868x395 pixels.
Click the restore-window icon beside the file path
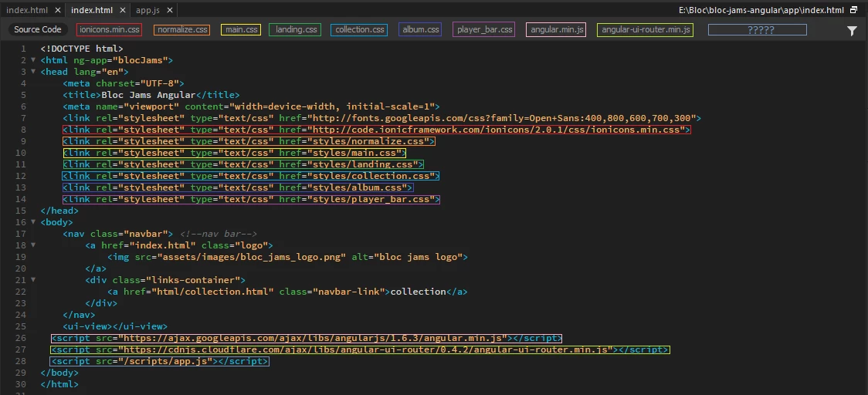tap(853, 10)
